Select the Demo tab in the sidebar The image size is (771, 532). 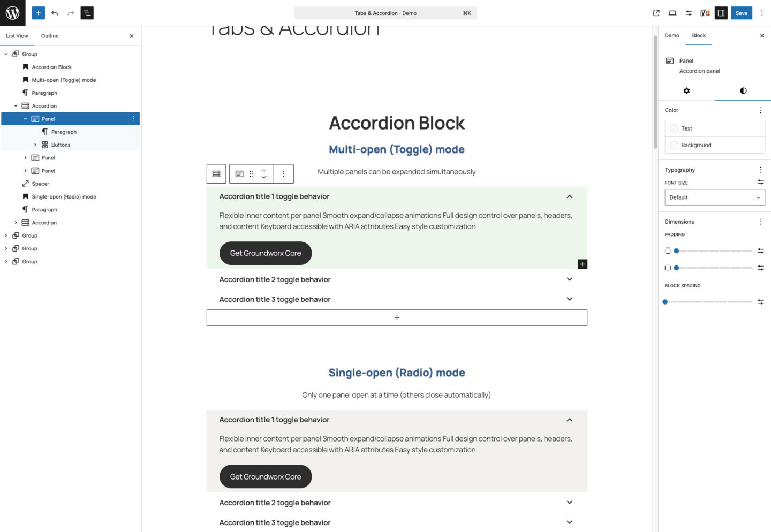pos(671,35)
